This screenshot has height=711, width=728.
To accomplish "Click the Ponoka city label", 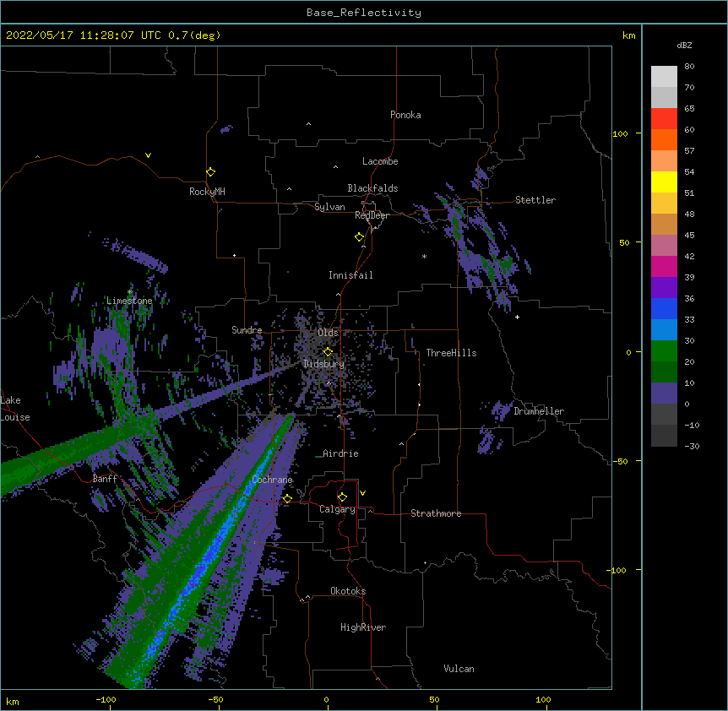I will (405, 115).
